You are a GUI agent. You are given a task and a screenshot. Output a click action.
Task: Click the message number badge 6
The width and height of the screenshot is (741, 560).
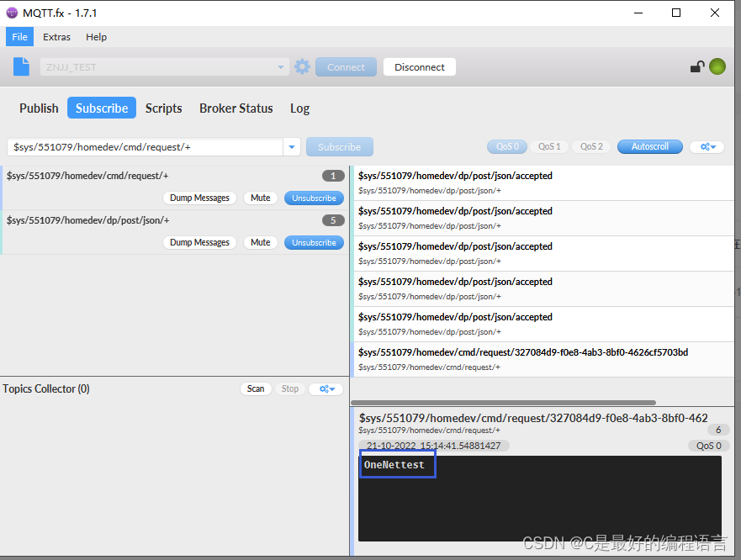click(718, 430)
